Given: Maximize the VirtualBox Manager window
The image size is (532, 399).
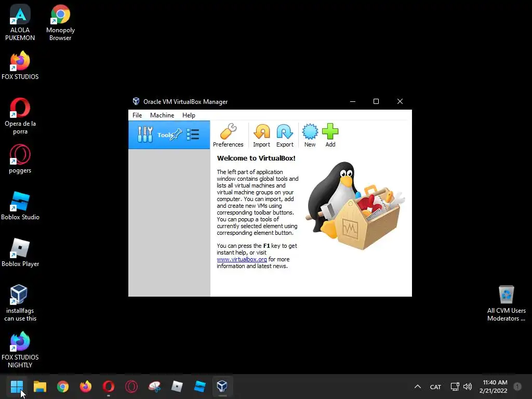Looking at the screenshot, I should tap(376, 101).
